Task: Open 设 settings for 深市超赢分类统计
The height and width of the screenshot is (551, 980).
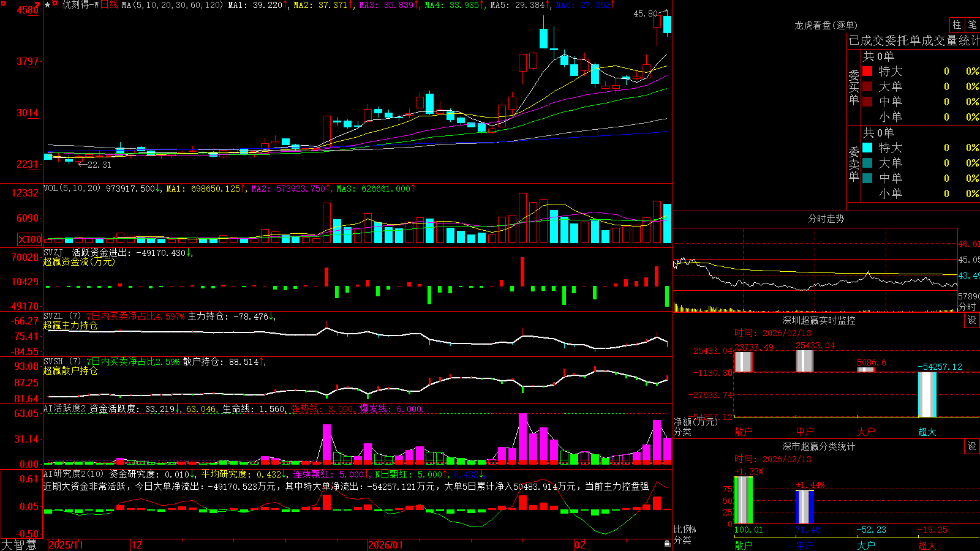Action: click(972, 446)
